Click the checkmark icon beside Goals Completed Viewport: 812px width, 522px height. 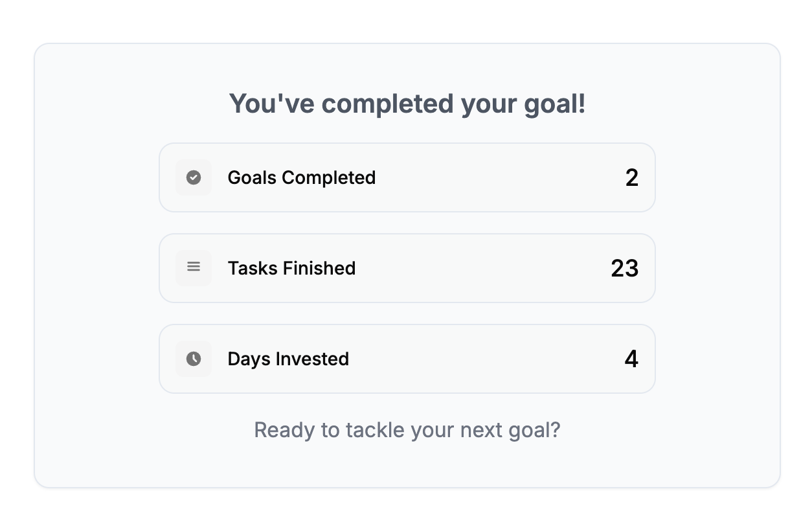(x=193, y=177)
